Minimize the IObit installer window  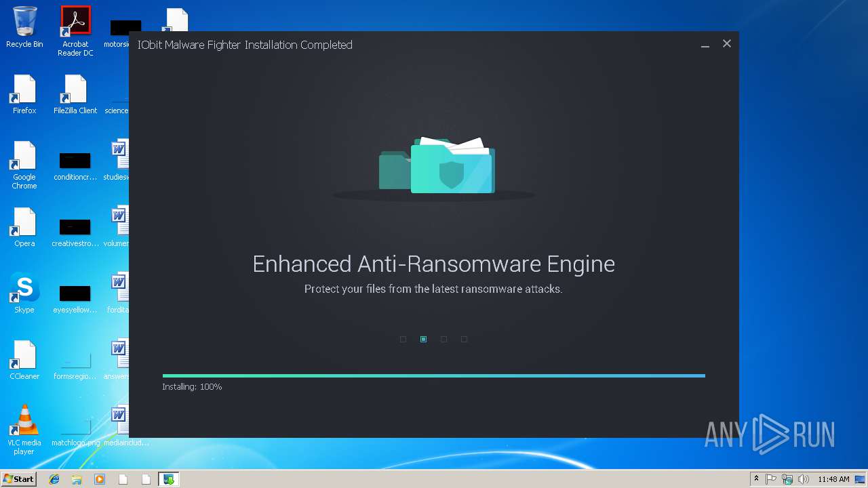coord(705,45)
